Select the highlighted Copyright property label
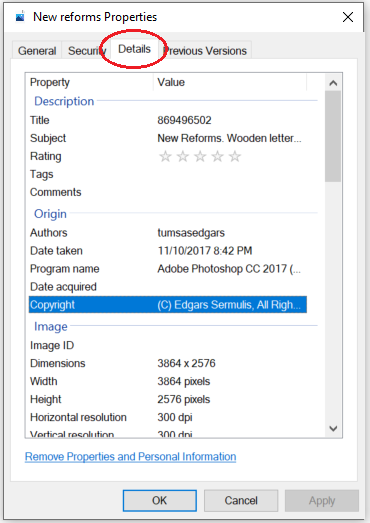This screenshot has width=370, height=523. 52,305
